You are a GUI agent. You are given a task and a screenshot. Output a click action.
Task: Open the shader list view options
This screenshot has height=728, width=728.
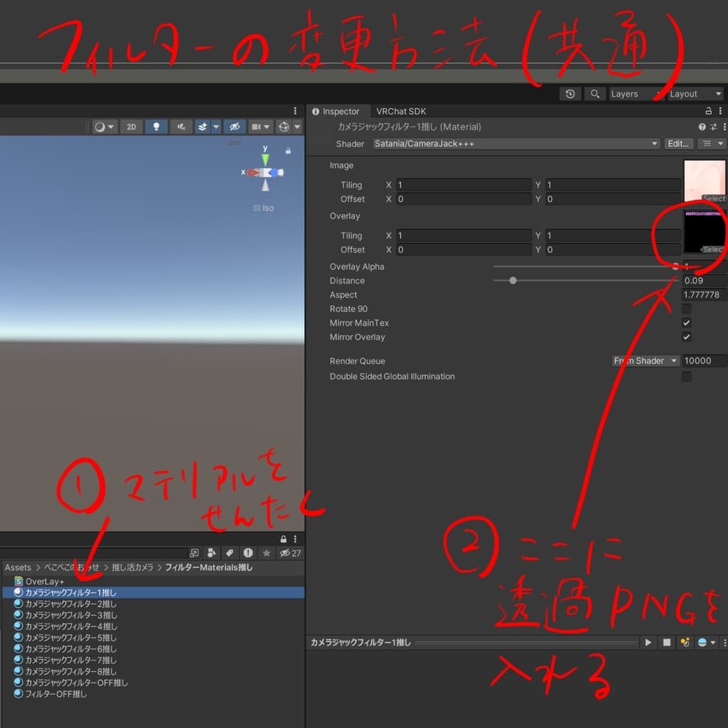pos(711,144)
